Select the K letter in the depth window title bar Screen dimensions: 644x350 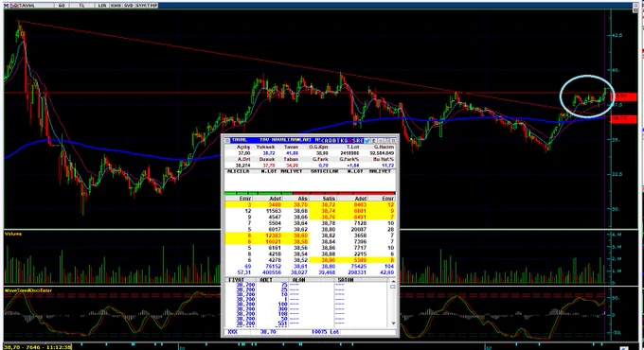[342, 140]
